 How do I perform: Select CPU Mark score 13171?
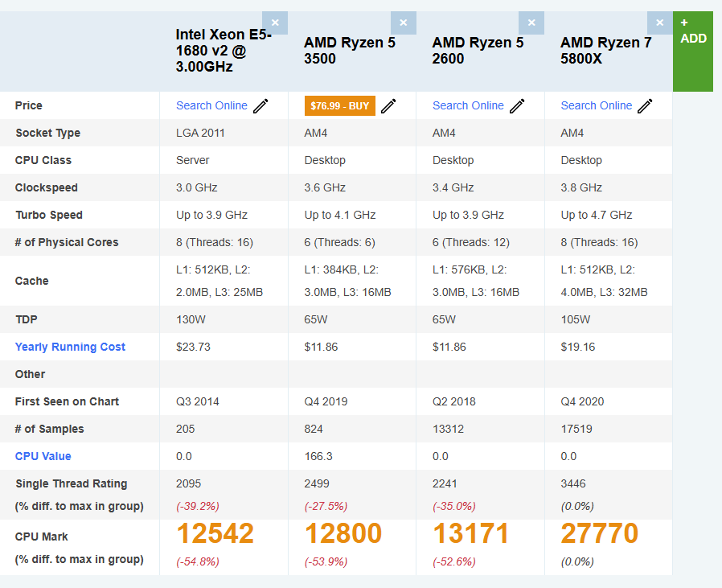(470, 533)
